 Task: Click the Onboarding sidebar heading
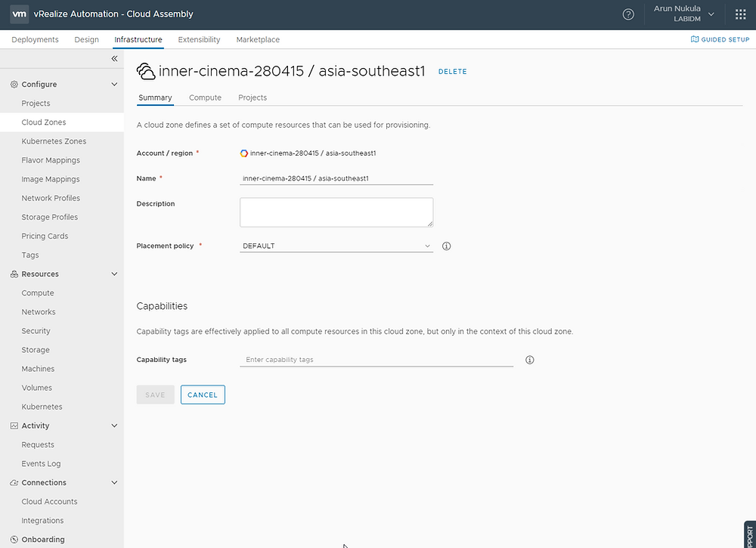(x=43, y=540)
